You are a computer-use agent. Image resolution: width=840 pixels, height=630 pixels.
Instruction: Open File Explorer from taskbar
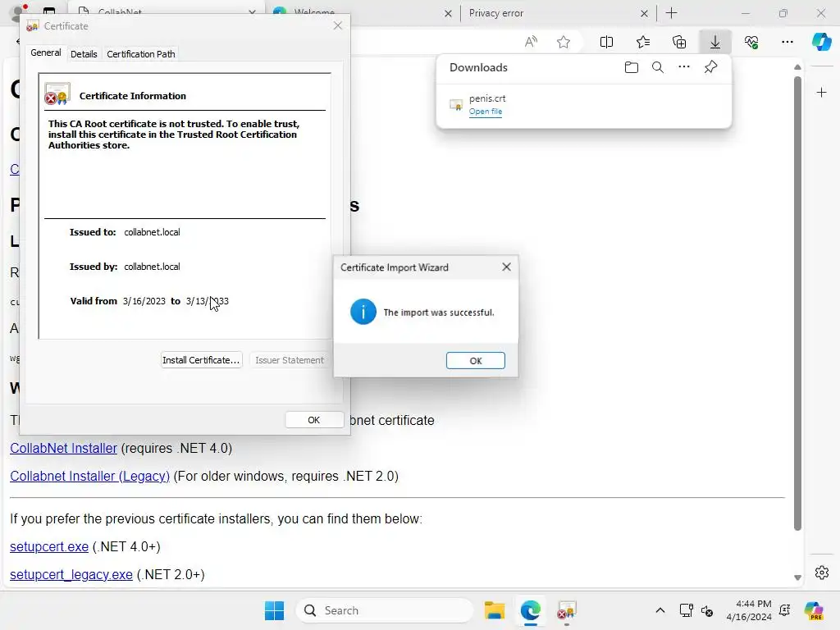pos(494,610)
